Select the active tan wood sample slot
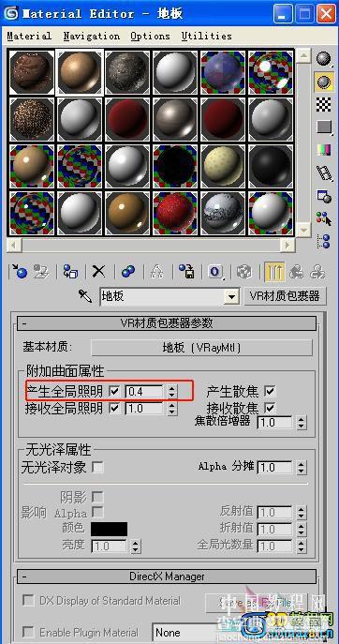 pos(80,72)
